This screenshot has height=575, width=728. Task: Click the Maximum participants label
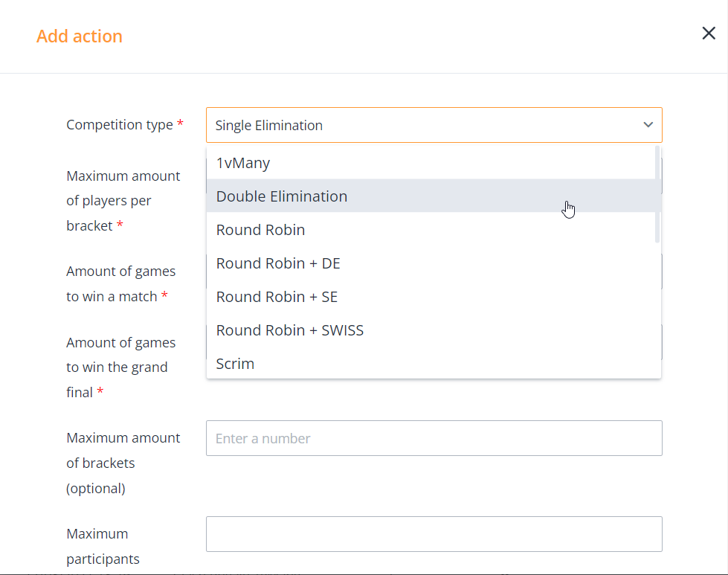click(103, 546)
